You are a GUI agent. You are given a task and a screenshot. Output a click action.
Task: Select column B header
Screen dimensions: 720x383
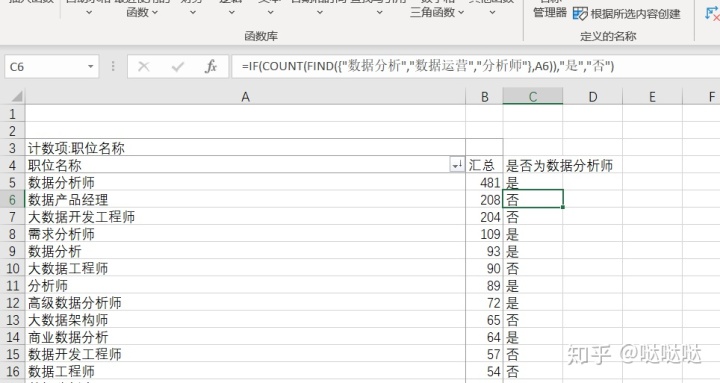click(484, 97)
